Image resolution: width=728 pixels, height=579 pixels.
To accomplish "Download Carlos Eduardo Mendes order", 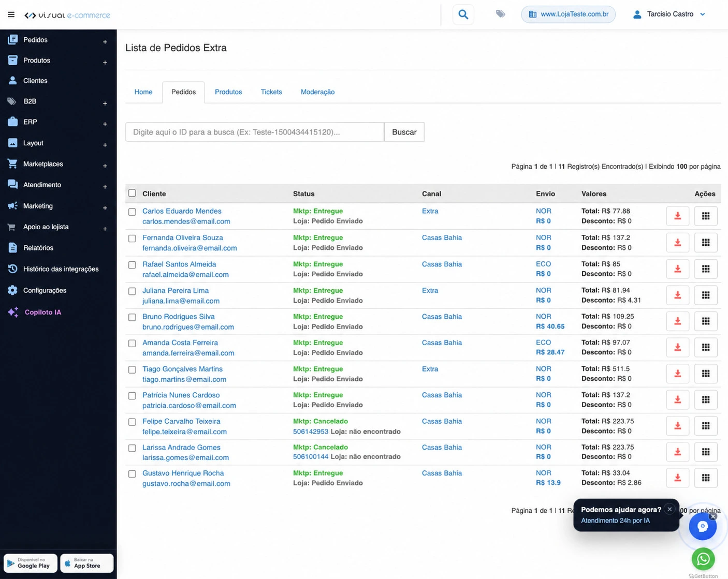I will [677, 216].
